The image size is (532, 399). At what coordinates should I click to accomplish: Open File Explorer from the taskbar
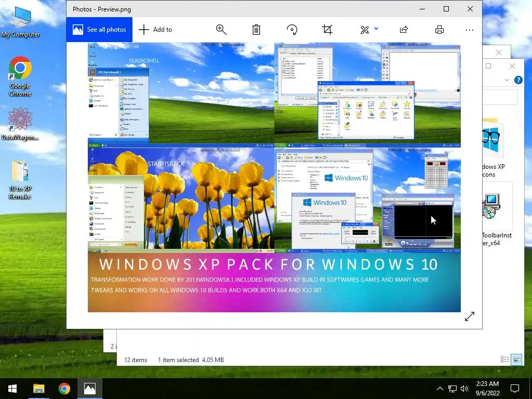click(38, 389)
